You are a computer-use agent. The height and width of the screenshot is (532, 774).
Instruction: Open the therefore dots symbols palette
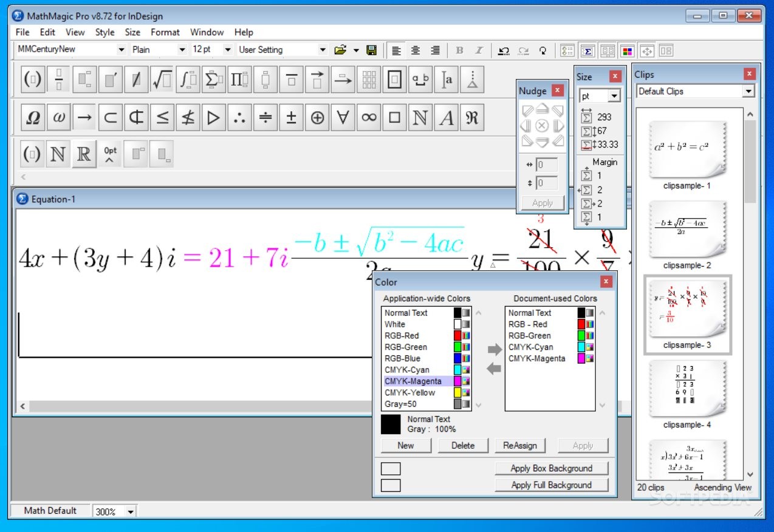240,118
